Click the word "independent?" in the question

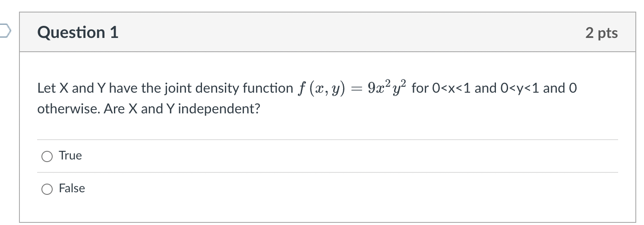pos(219,109)
